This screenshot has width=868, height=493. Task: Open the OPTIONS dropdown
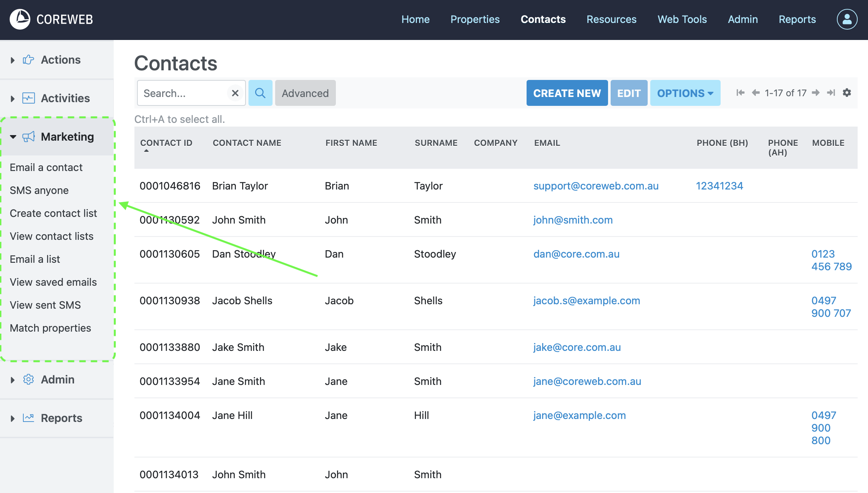tap(685, 93)
